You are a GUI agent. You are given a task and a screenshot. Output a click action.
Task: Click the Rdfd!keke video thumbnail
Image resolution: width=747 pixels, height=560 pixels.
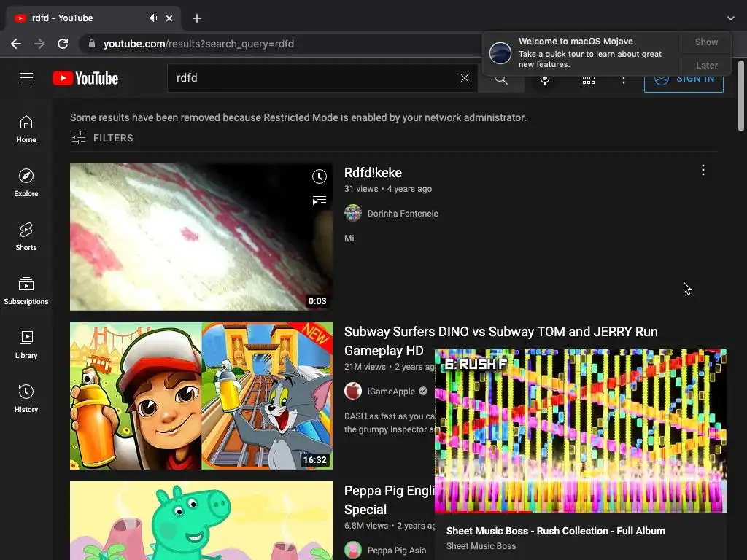coord(201,237)
